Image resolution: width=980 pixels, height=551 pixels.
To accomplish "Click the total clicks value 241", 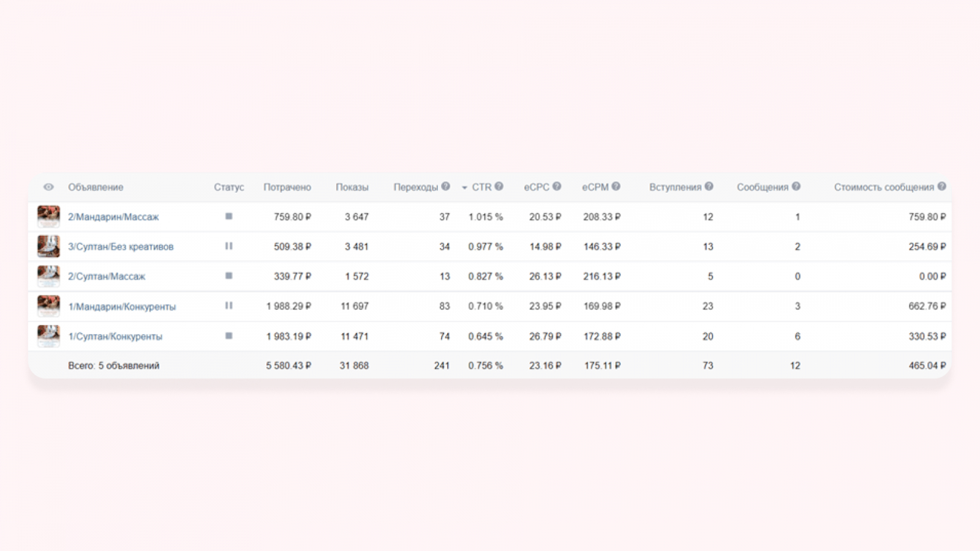I will (x=442, y=366).
